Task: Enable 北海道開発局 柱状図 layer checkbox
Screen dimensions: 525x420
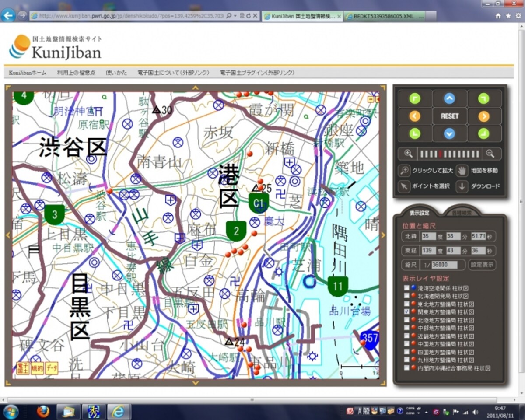Action: pos(407,296)
